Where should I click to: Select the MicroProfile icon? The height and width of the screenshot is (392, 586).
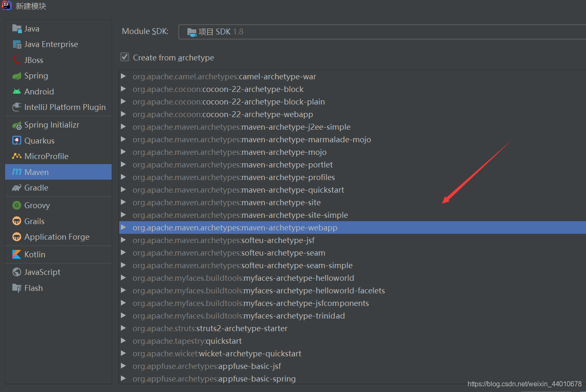pyautogui.click(x=17, y=156)
